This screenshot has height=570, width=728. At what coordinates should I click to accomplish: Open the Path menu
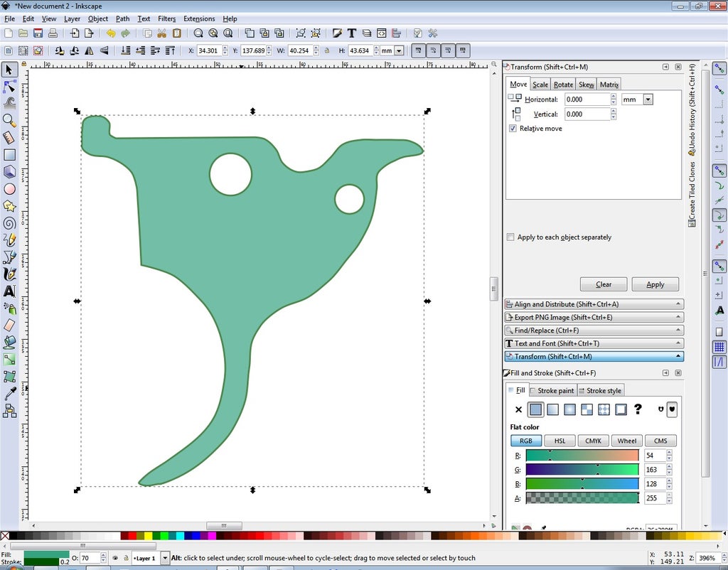(x=122, y=18)
